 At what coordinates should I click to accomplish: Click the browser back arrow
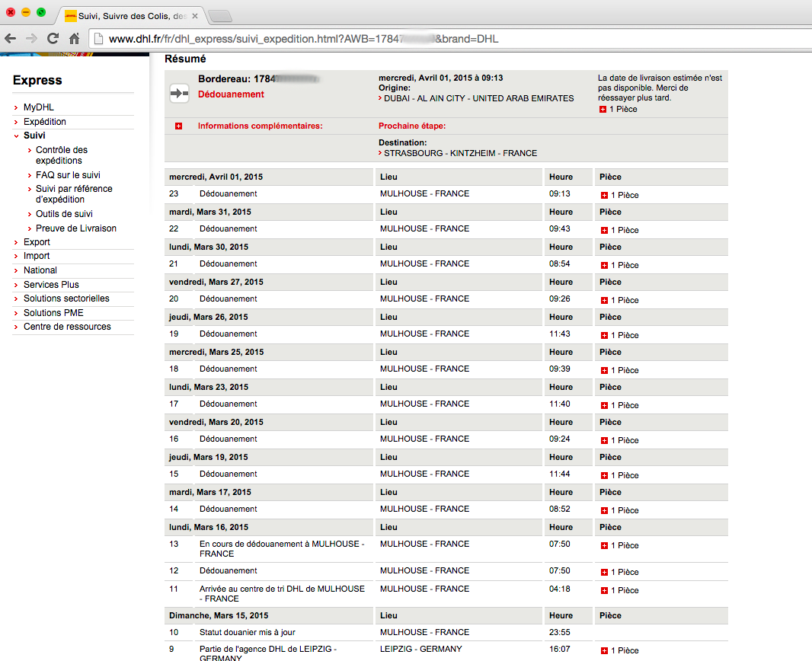click(x=11, y=38)
